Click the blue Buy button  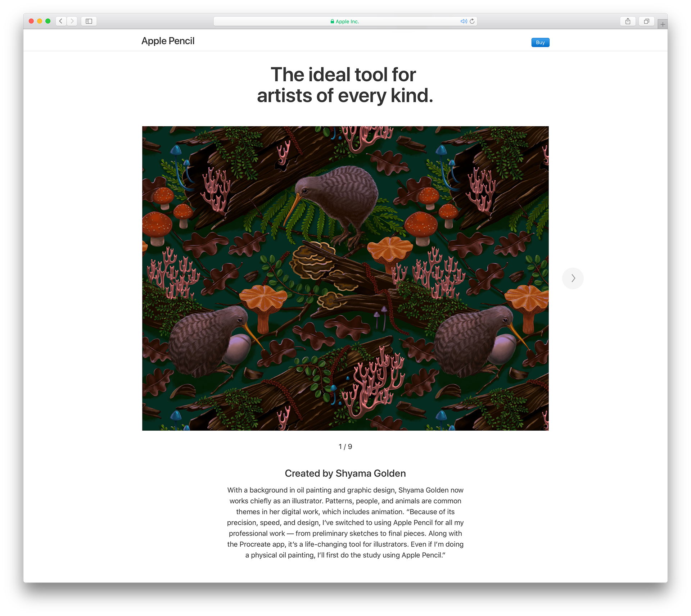540,42
